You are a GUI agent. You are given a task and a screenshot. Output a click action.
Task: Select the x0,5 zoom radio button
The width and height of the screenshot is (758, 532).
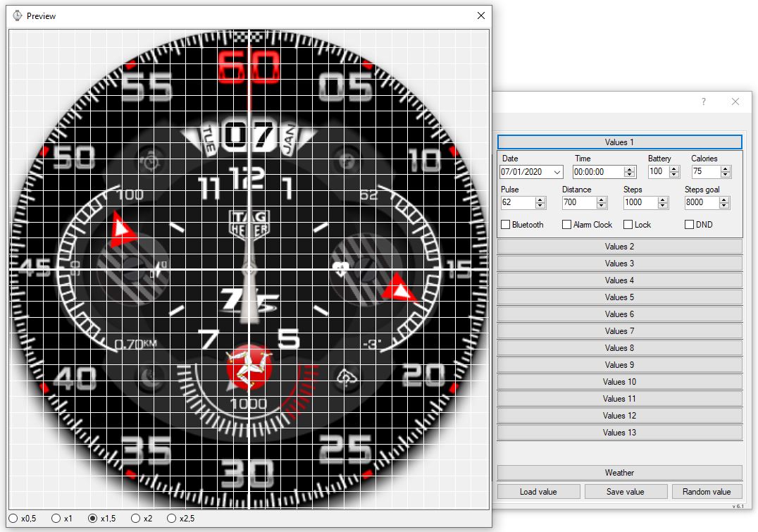13,518
